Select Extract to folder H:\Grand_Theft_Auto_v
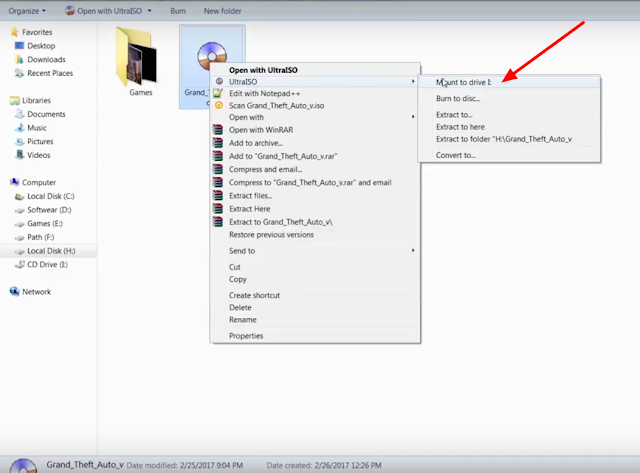The height and width of the screenshot is (473, 640). [509, 139]
